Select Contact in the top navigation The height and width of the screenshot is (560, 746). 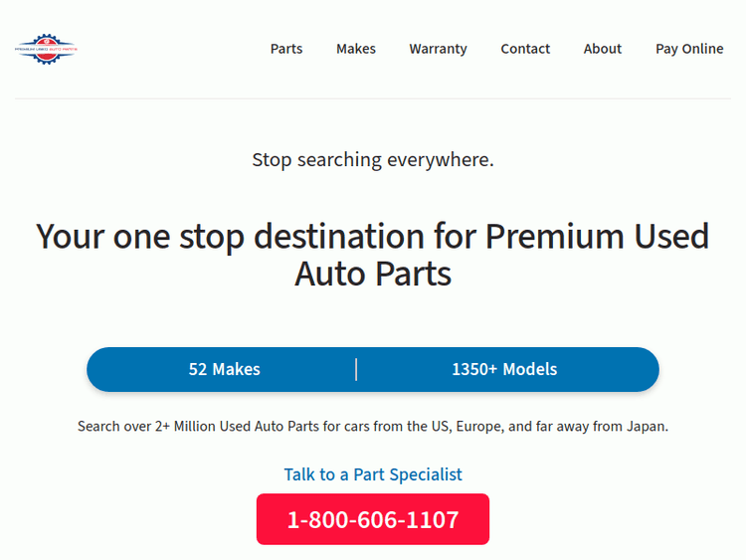(525, 49)
